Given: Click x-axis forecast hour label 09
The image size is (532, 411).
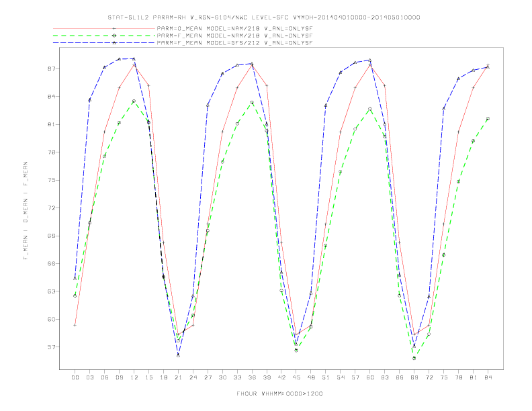Looking at the screenshot, I should click(x=119, y=377).
